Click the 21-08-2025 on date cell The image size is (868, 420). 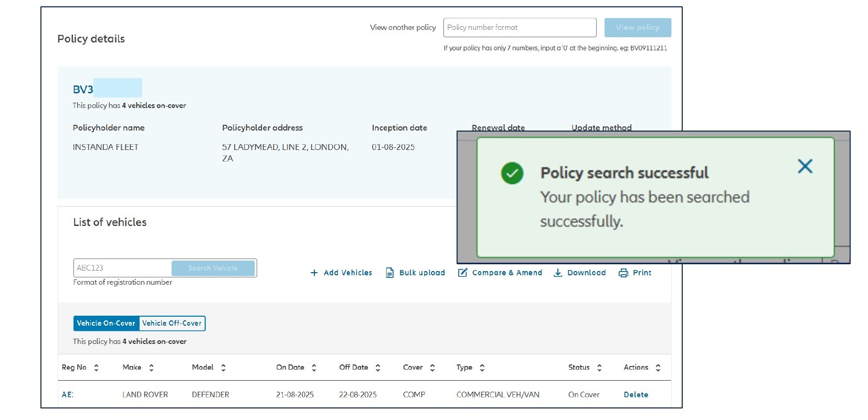pos(295,395)
